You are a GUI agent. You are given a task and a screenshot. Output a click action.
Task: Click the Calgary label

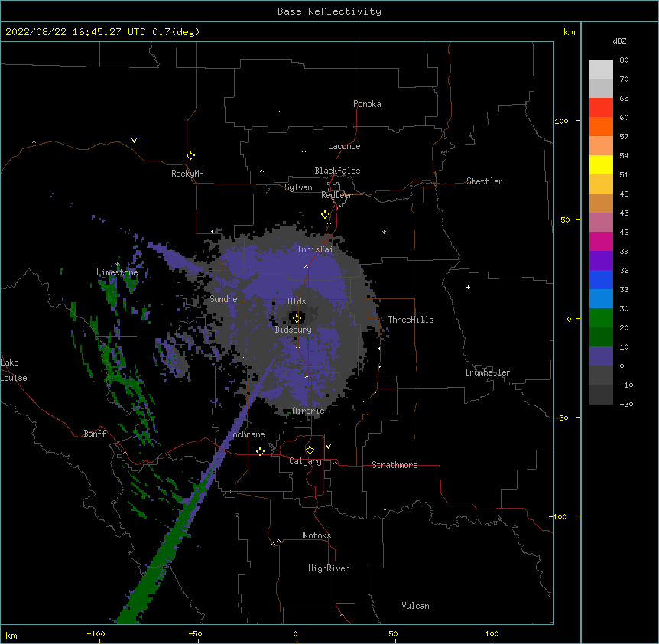(x=306, y=461)
